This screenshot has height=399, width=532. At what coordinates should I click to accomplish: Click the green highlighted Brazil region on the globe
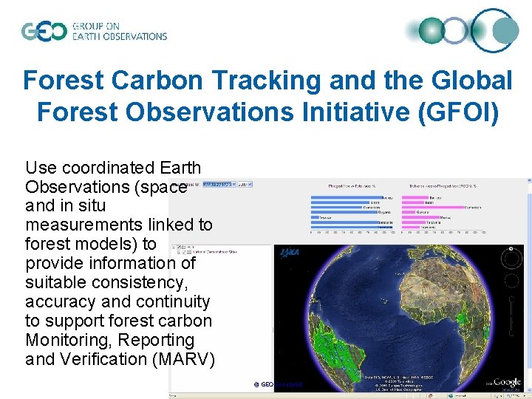coord(339,355)
